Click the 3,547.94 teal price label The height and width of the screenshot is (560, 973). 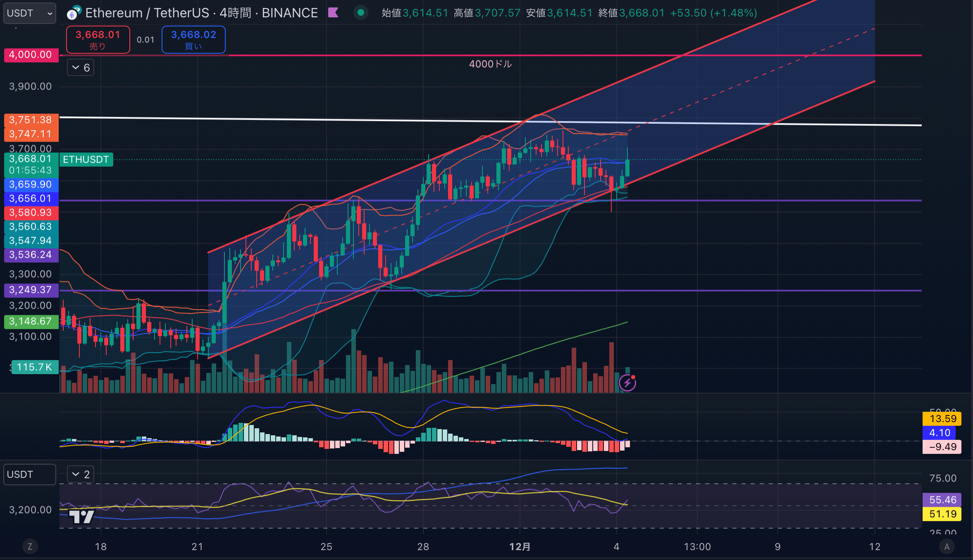pyautogui.click(x=31, y=241)
